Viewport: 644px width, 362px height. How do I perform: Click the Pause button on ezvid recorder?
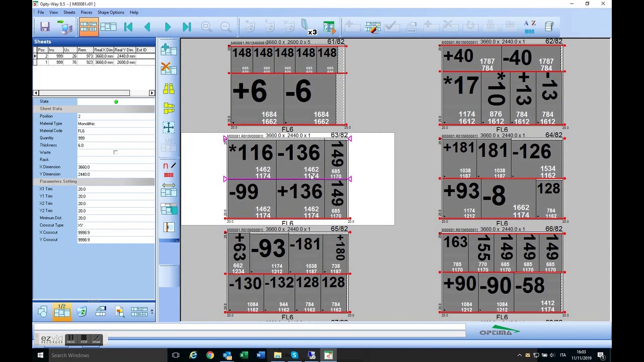click(71, 339)
